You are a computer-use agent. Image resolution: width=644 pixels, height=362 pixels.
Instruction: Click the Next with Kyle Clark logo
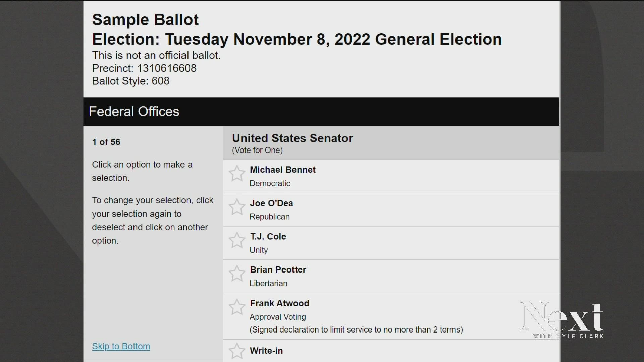point(561,320)
